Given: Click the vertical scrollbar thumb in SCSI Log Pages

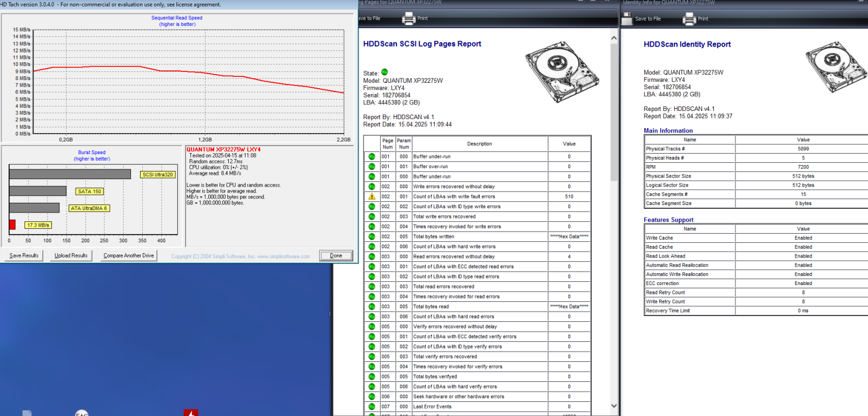Looking at the screenshot, I should click(x=614, y=112).
